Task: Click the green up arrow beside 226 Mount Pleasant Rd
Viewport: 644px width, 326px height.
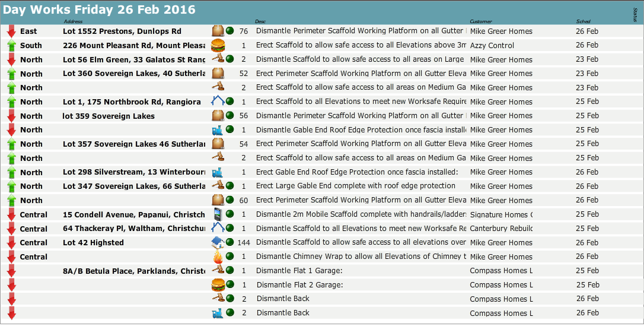Action: pyautogui.click(x=11, y=46)
